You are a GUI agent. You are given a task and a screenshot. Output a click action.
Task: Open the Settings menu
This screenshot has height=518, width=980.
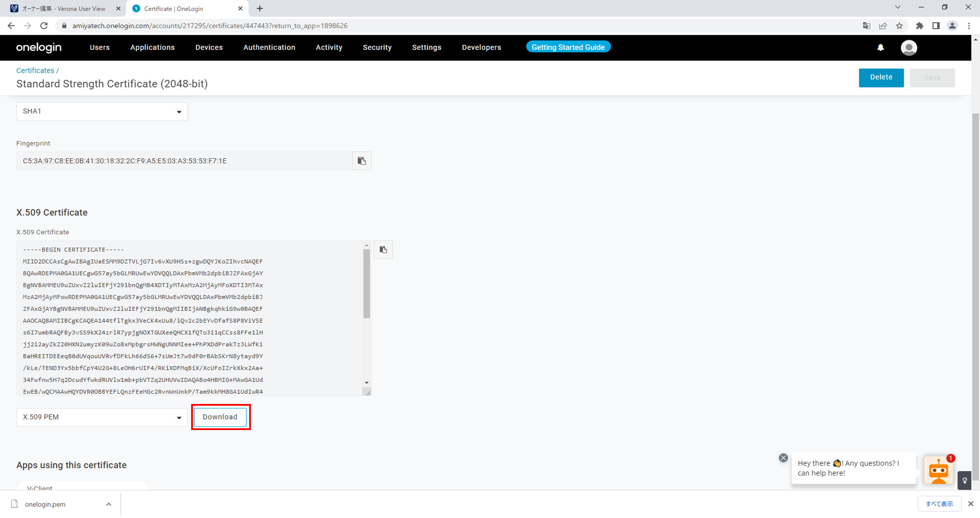coord(427,47)
